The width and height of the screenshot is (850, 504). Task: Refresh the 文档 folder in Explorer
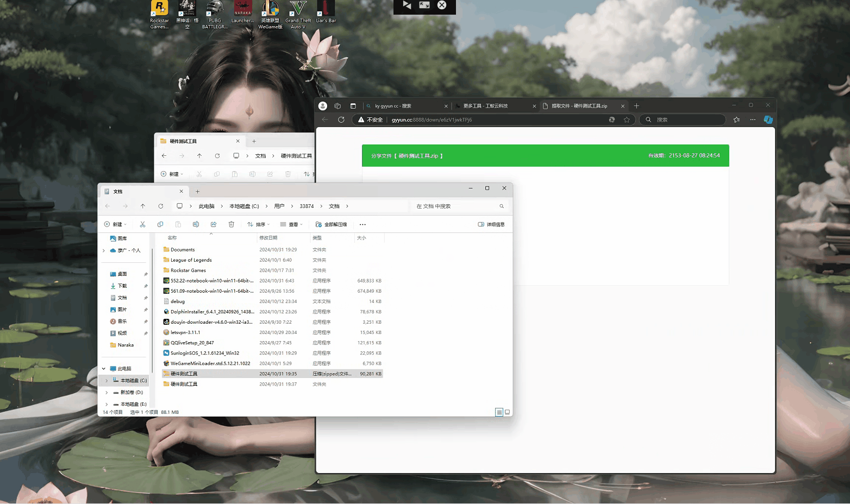pos(161,206)
